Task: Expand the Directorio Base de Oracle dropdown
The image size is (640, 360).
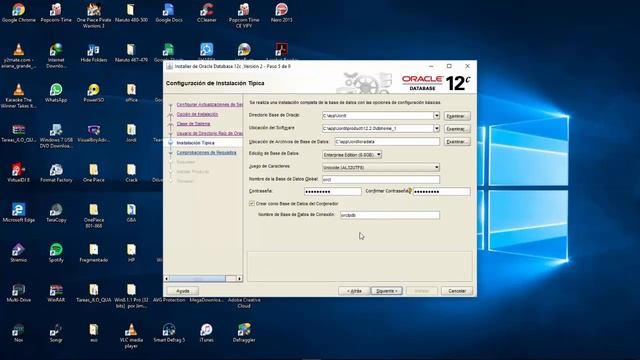Action: [436, 116]
